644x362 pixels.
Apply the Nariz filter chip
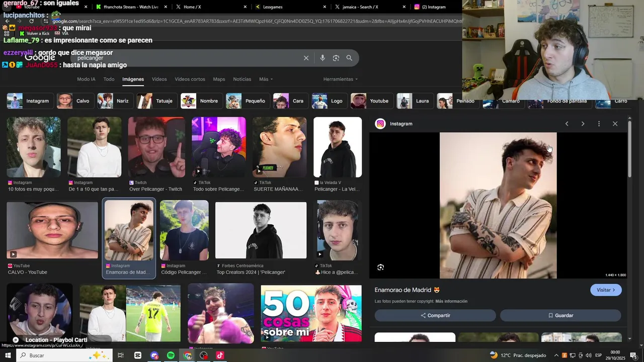point(115,101)
